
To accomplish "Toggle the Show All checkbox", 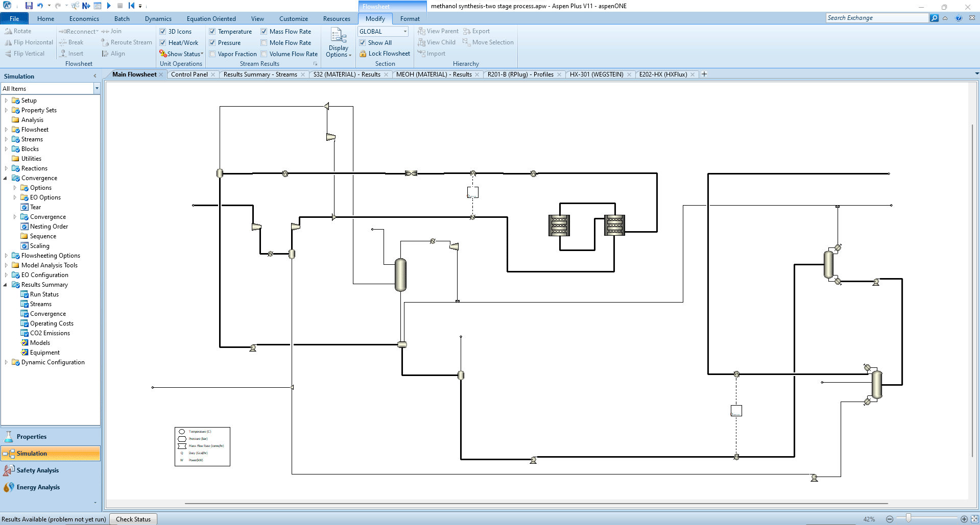I will tap(363, 43).
